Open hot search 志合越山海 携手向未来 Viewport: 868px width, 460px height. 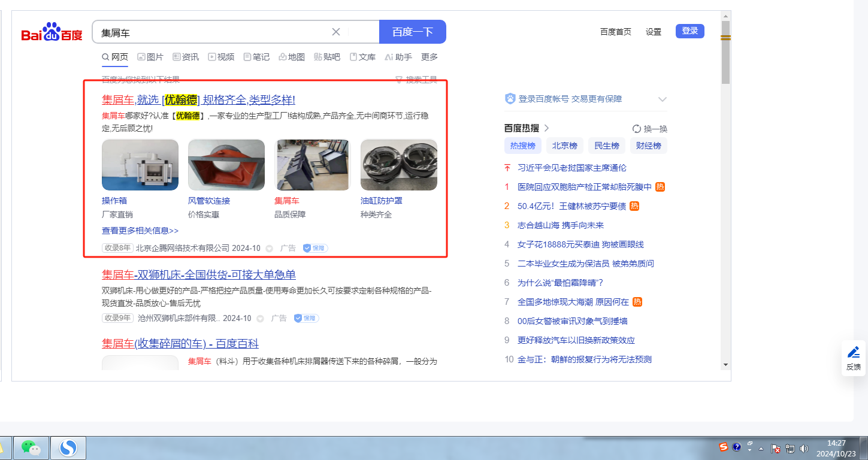tap(561, 225)
